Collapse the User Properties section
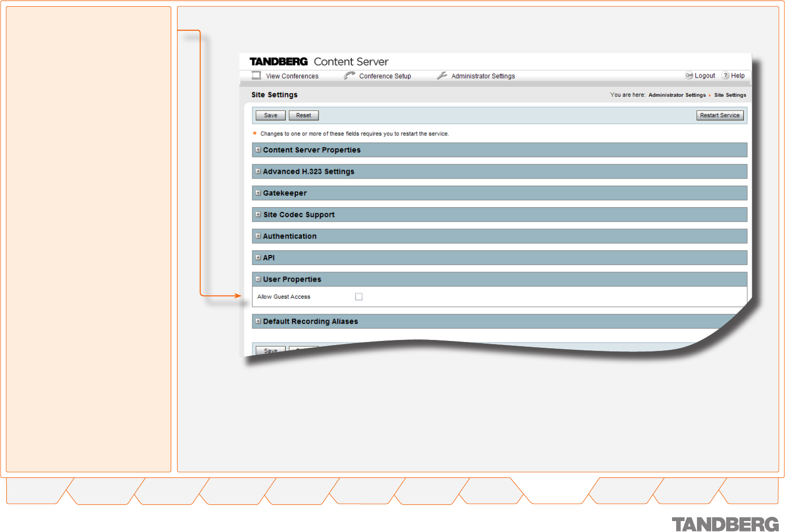Viewport: 785px width, 532px height. coord(258,280)
